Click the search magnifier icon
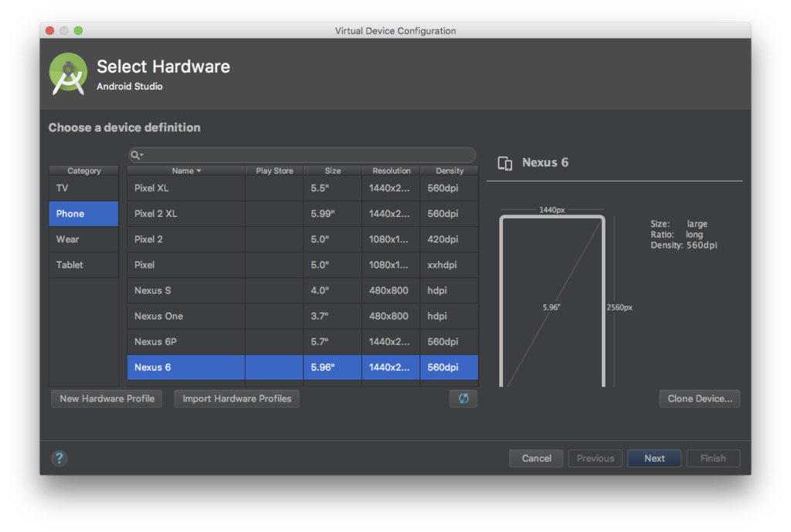This screenshot has height=532, width=791. 136,154
